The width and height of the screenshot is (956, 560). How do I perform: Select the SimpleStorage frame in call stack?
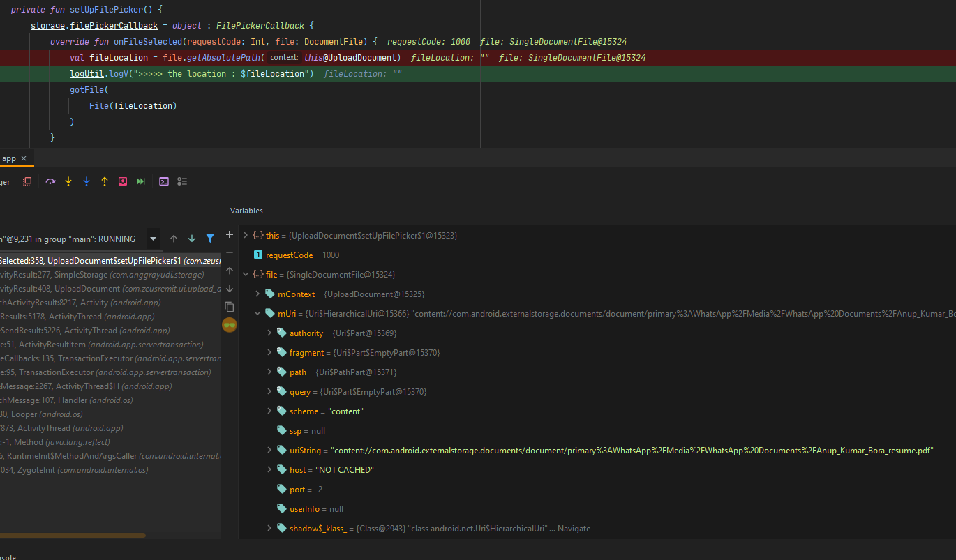(84, 274)
